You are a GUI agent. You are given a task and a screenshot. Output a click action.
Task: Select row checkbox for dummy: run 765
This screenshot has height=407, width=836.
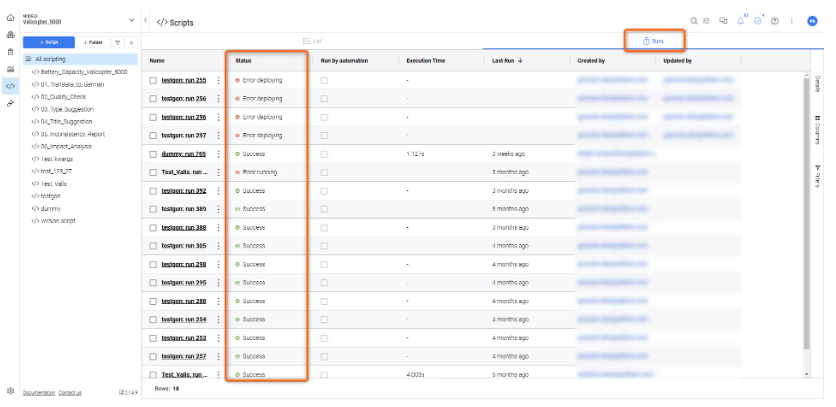point(153,154)
